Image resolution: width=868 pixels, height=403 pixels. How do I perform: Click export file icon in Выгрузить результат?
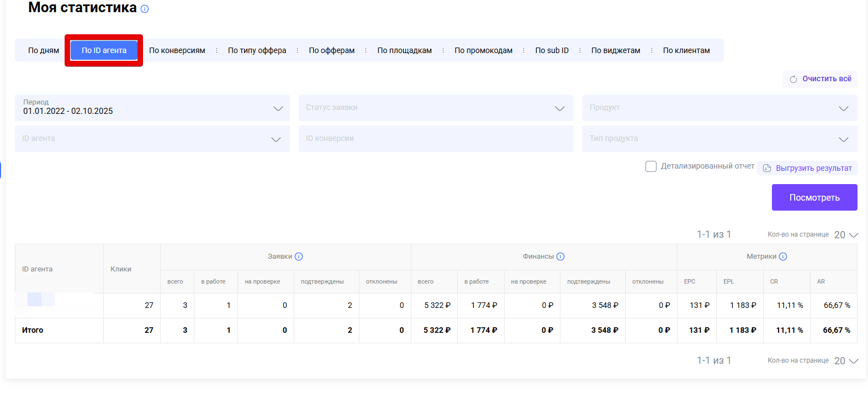767,168
